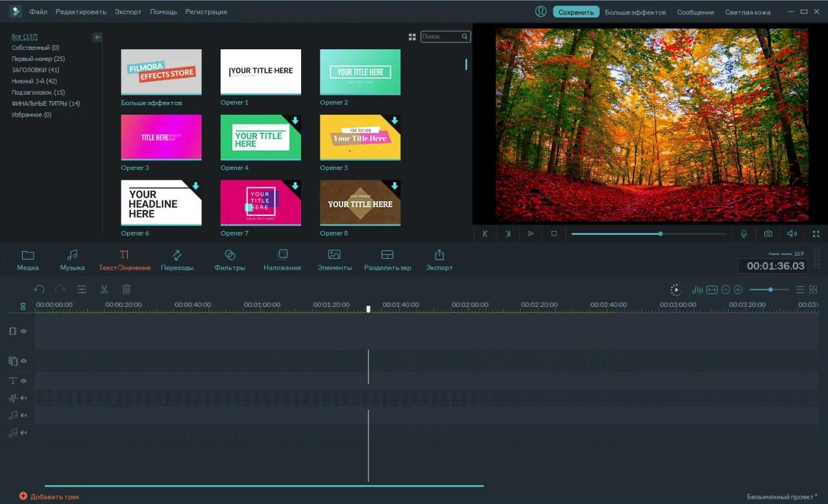The width and height of the screenshot is (828, 504).
Task: Open the Файл menu
Action: tap(38, 12)
